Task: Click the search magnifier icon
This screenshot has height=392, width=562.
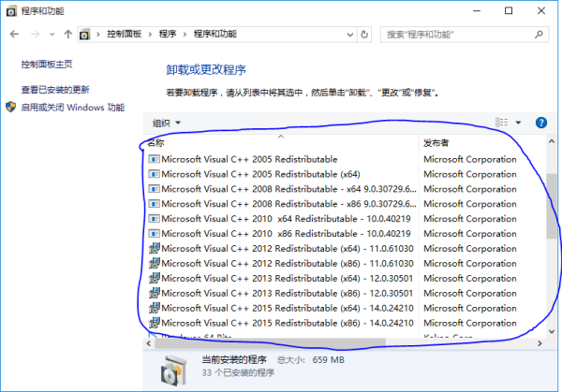Action: click(539, 35)
